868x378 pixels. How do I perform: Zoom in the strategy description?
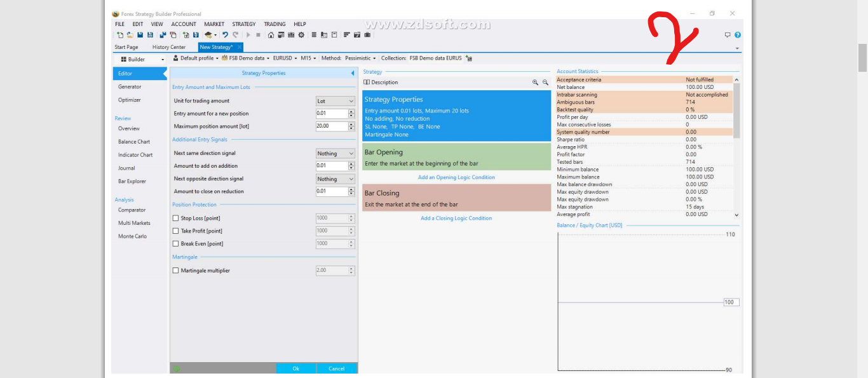click(x=535, y=82)
